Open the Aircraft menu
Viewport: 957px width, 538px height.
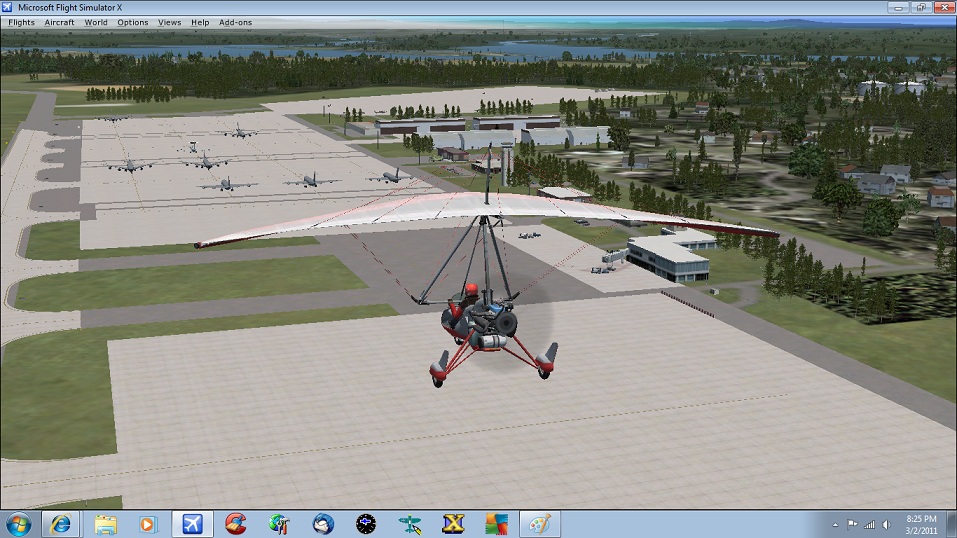click(59, 22)
